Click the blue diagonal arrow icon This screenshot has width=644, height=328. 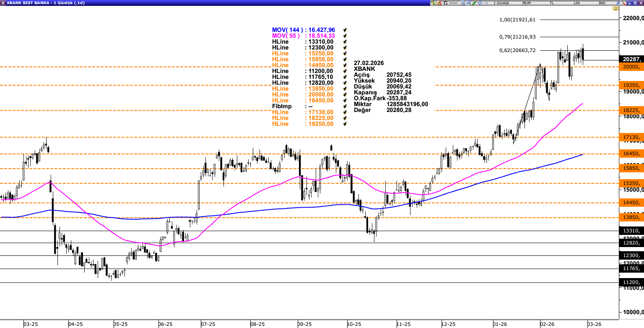pyautogui.click(x=618, y=3)
